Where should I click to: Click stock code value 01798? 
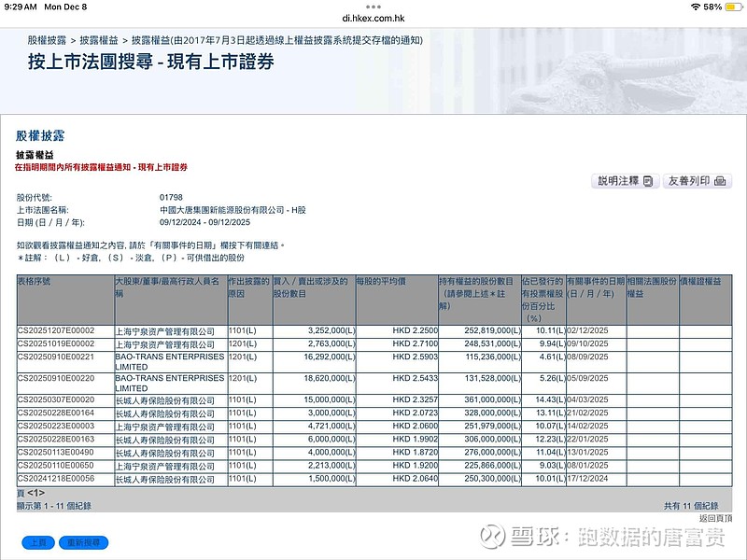click(x=171, y=197)
